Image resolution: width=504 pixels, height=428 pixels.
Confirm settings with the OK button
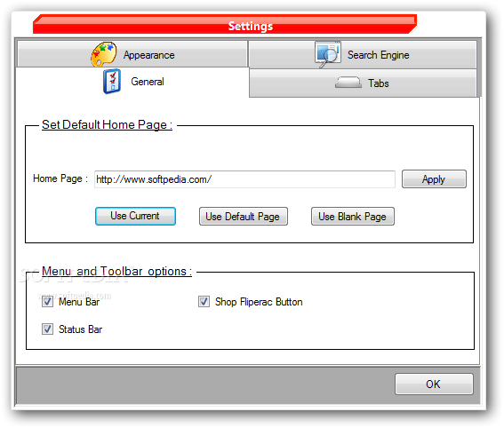[x=434, y=384]
